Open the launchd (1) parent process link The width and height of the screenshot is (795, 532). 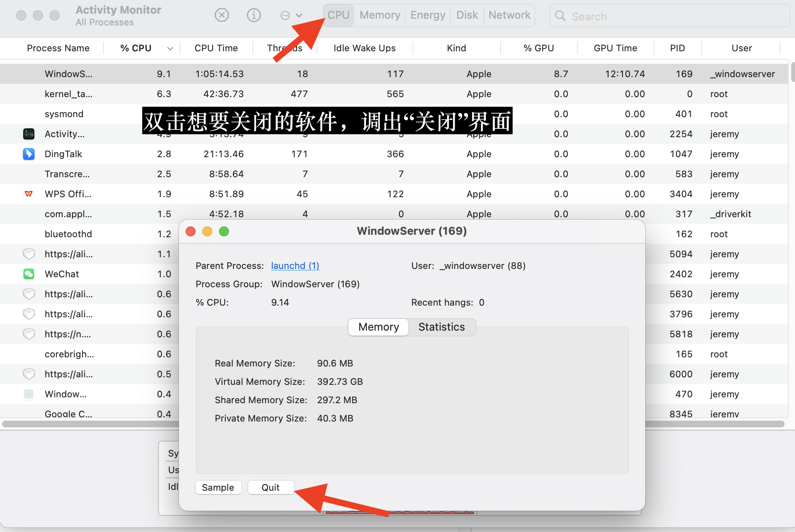point(295,266)
